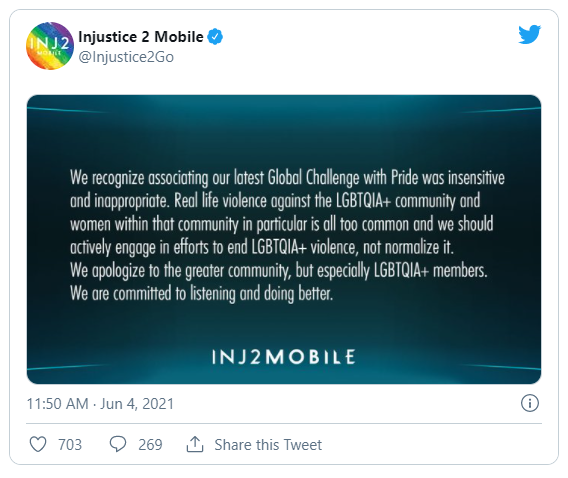Image resolution: width=568 pixels, height=478 pixels.
Task: Open the tweet info circle icon
Action: click(530, 403)
